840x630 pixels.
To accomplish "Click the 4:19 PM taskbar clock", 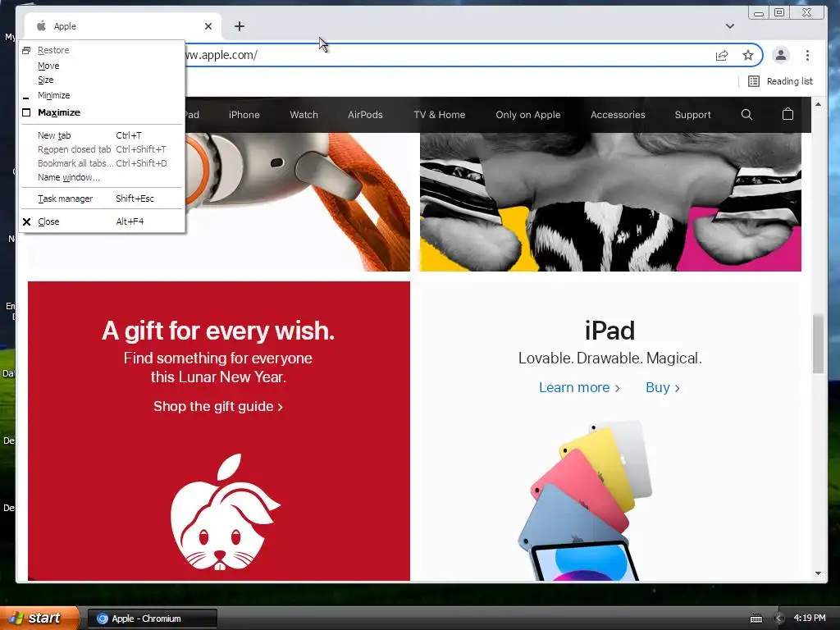I will tap(810, 618).
